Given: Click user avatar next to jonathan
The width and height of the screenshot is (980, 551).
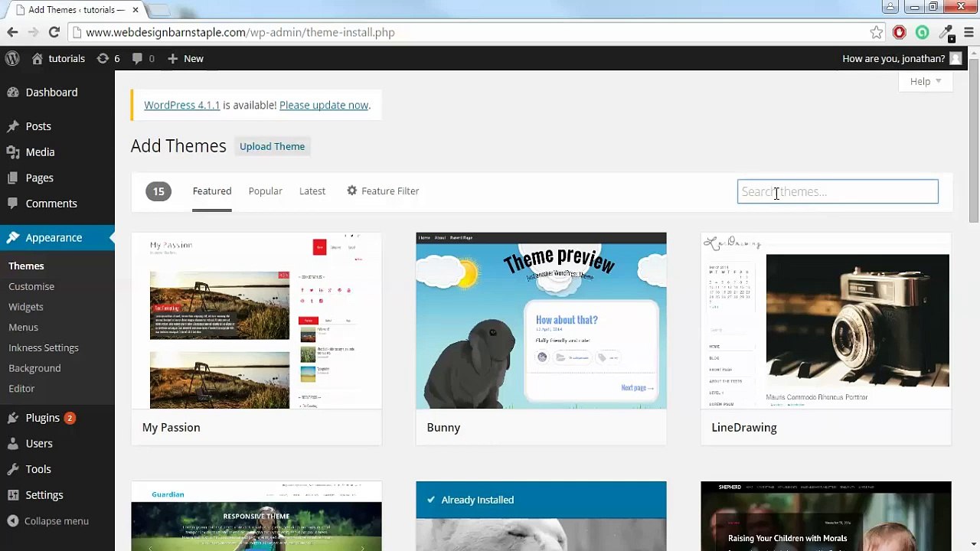Looking at the screenshot, I should pos(955,58).
